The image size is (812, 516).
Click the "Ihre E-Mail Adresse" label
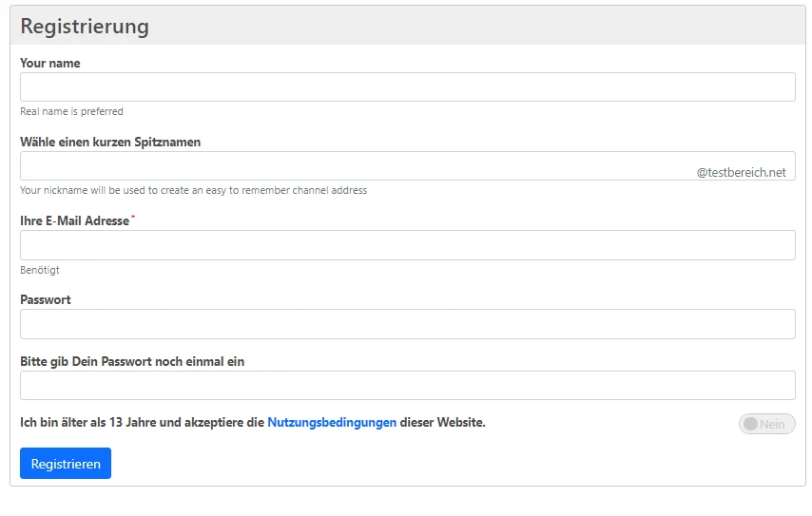74,221
